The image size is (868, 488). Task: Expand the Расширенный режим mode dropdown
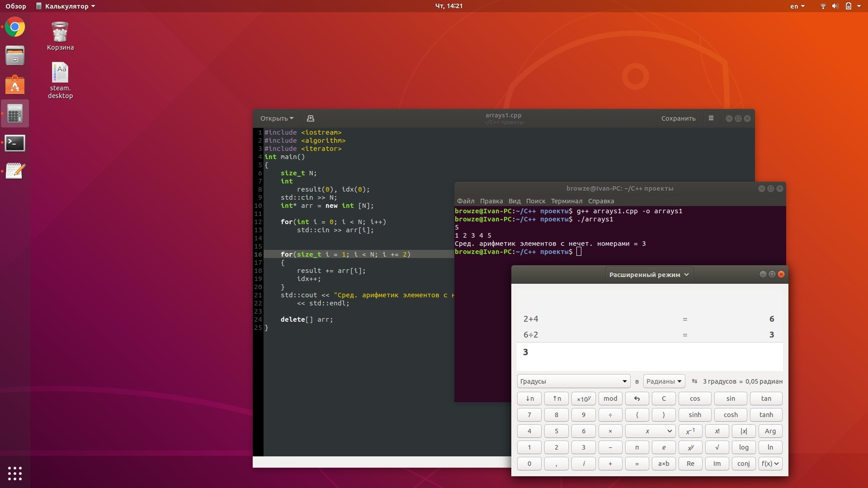(x=648, y=275)
